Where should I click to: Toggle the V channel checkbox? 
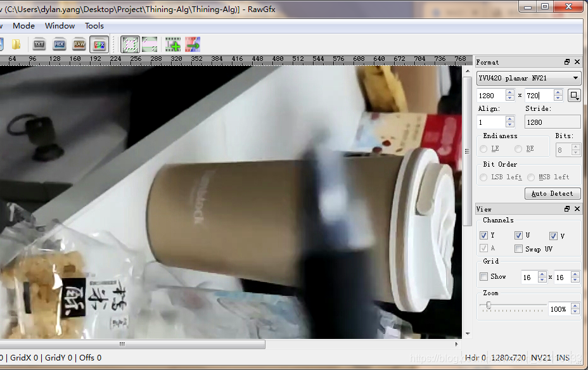553,236
